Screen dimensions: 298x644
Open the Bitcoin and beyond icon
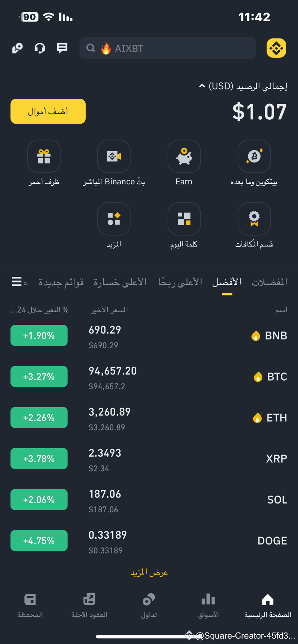(x=254, y=156)
